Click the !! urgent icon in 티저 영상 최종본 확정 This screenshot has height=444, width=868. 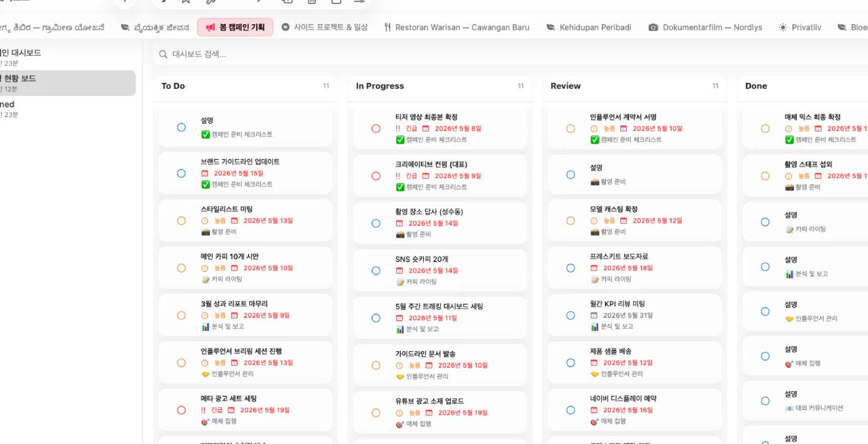pos(398,129)
